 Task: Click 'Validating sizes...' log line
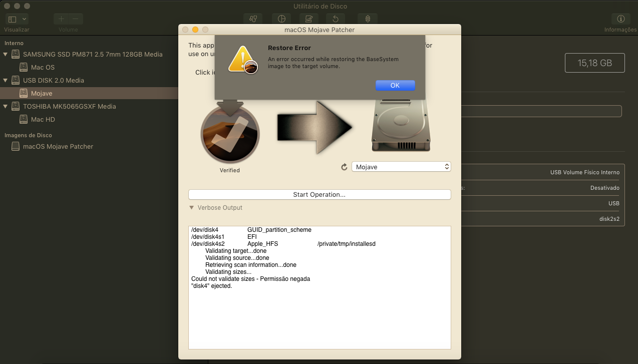coord(228,272)
